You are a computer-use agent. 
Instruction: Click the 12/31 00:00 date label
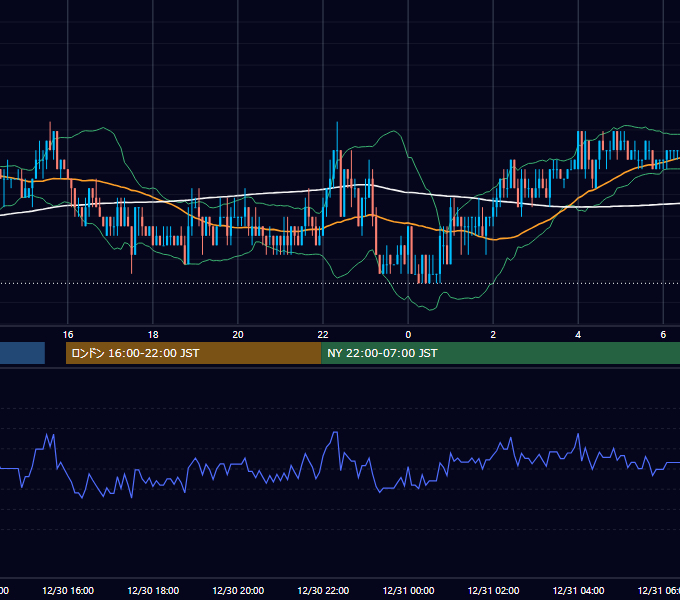[x=408, y=590]
